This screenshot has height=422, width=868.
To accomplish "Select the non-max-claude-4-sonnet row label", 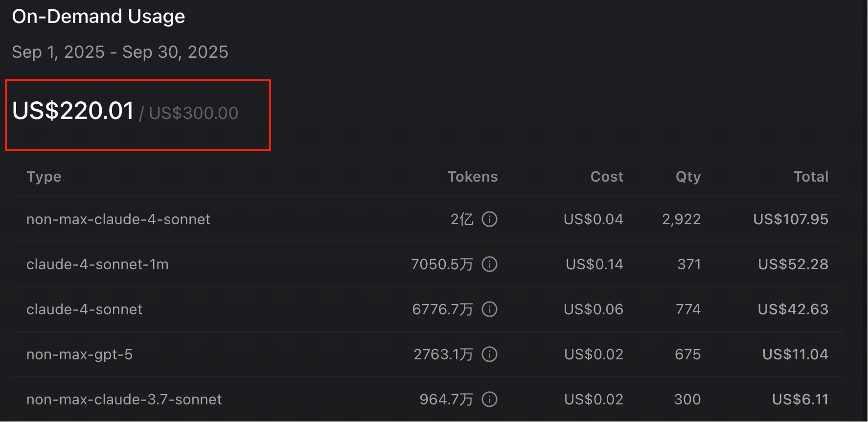I will coord(118,219).
